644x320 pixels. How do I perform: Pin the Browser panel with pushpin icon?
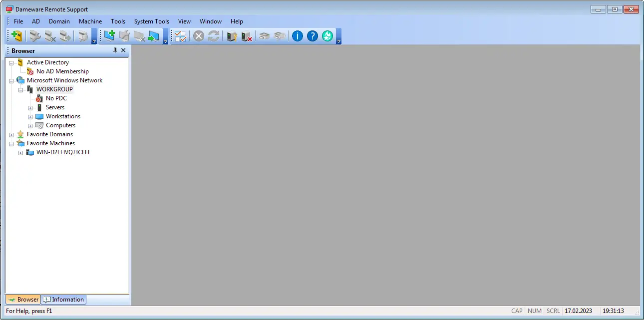point(115,50)
